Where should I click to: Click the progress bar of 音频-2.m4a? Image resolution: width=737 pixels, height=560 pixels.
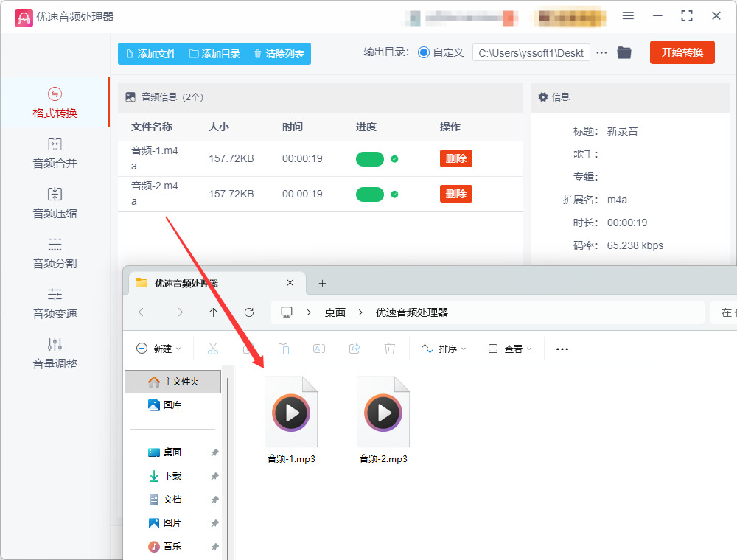370,194
